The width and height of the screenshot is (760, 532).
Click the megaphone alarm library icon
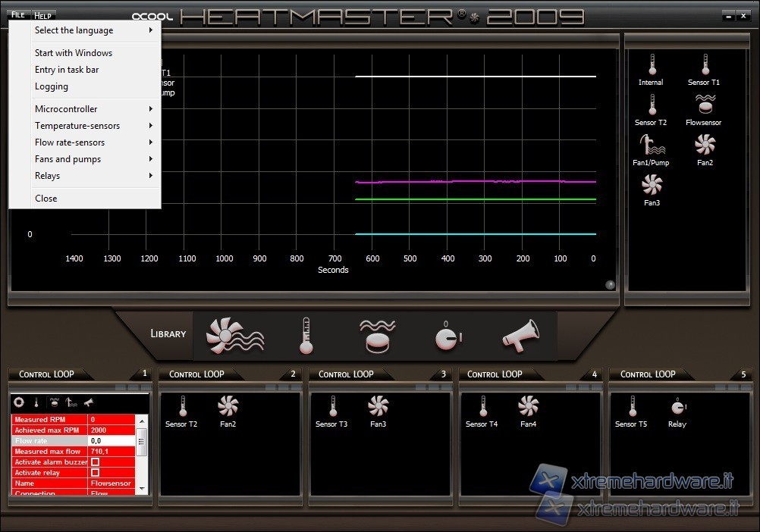click(520, 335)
